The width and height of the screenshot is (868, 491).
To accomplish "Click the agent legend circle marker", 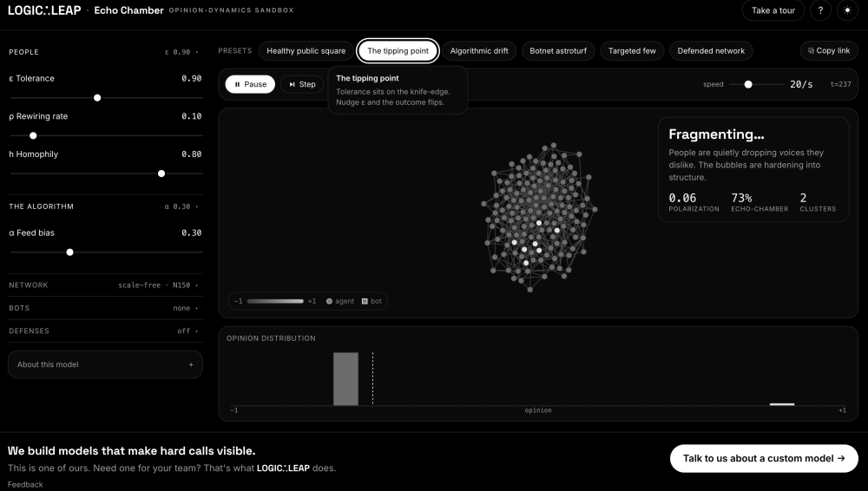I will [329, 301].
